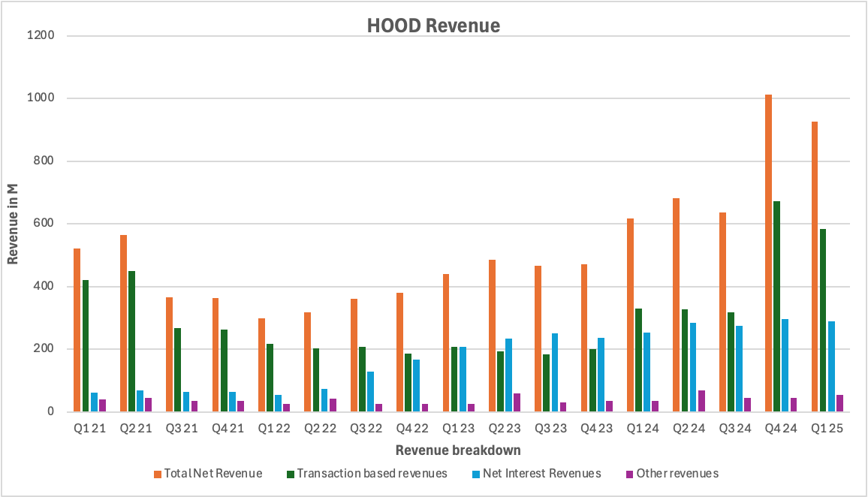This screenshot has width=868, height=497.
Task: Select the Q3 22 green Transaction revenues bar
Action: 362,379
